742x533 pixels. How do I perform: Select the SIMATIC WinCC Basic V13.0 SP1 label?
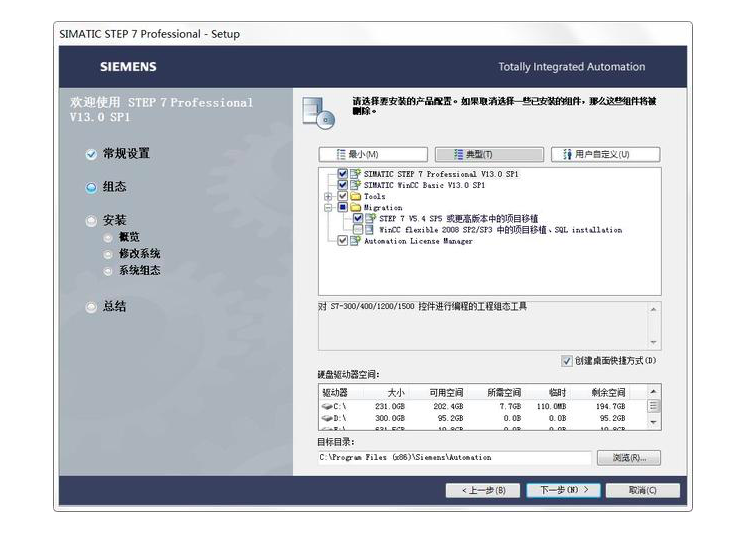point(424,185)
